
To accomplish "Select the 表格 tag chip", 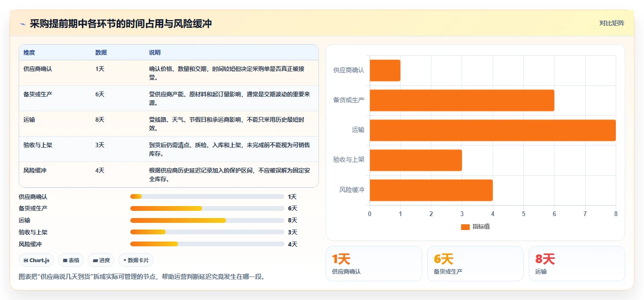I will pyautogui.click(x=71, y=260).
